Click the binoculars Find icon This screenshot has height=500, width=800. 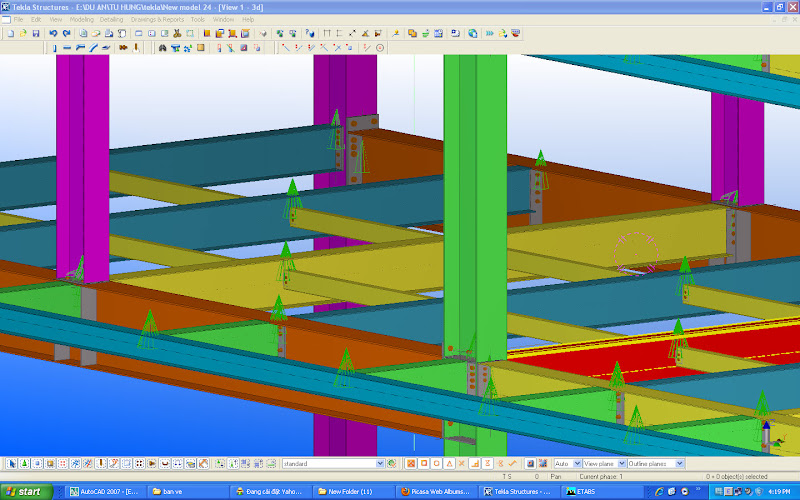(x=163, y=47)
